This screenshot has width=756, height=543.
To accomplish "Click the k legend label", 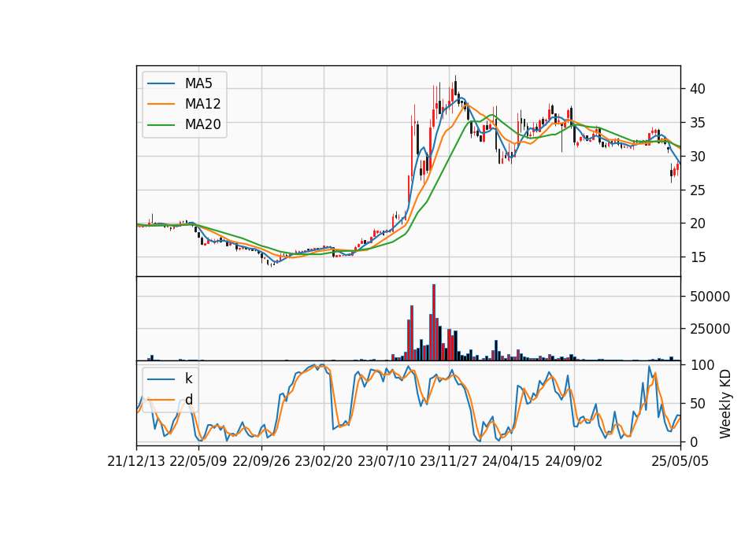I will (188, 379).
